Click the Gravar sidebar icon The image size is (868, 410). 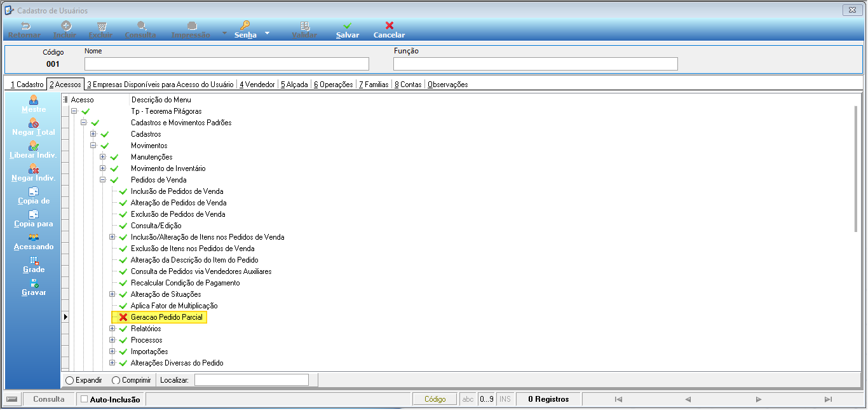[34, 283]
